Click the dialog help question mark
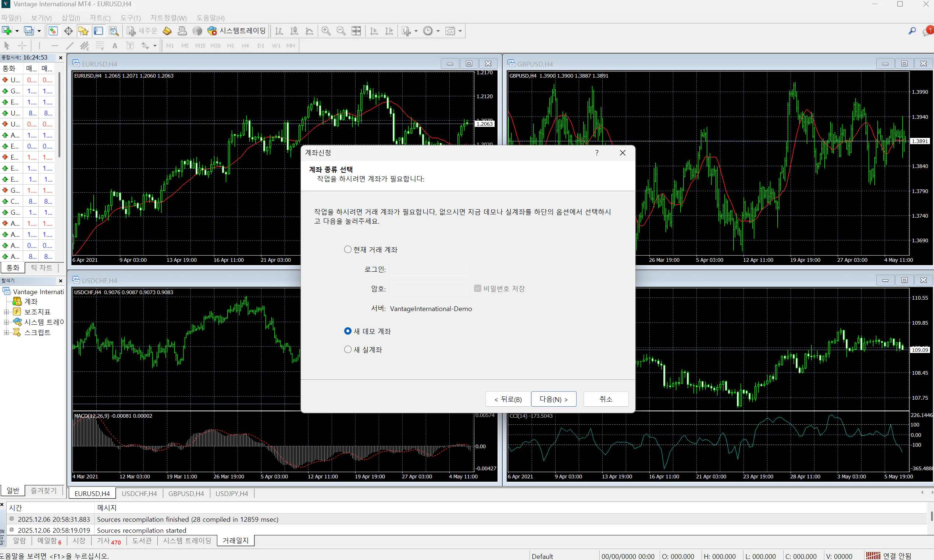Viewport: 934px width, 560px height. click(597, 153)
